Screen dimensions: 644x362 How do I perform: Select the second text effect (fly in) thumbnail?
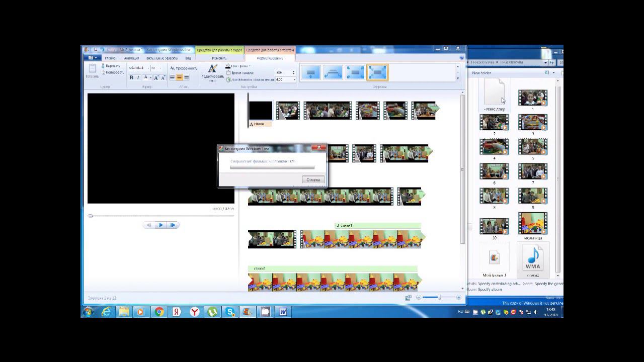[333, 72]
